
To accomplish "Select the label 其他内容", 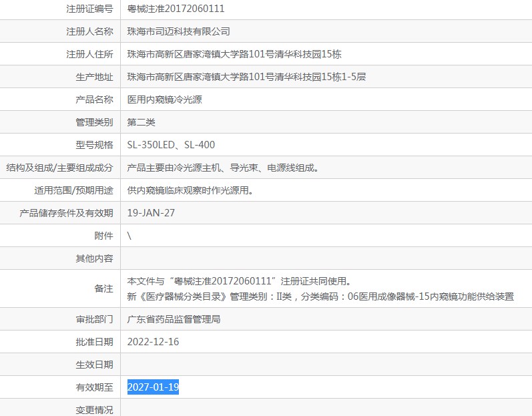I will 94,258.
